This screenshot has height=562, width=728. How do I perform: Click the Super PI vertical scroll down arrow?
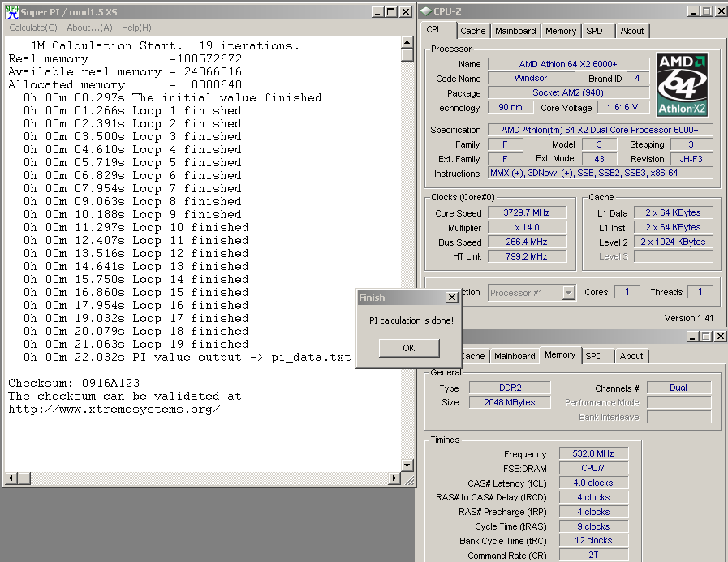point(407,465)
